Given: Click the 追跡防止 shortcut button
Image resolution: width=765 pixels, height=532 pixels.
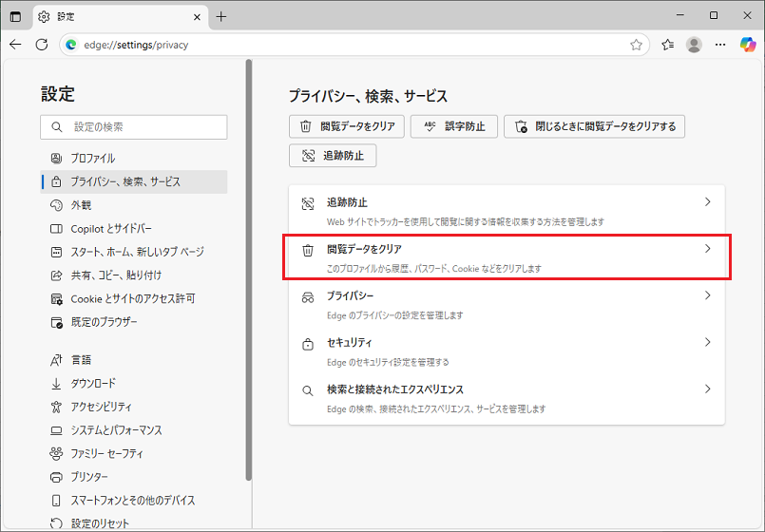Looking at the screenshot, I should click(333, 156).
